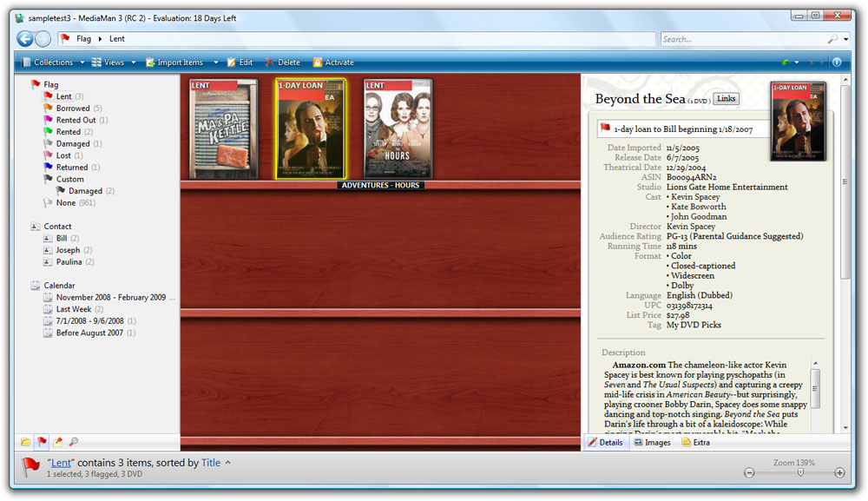Viewport: 868px width, 501px height.
Task: Click the large red flag in status bar
Action: pos(31,465)
